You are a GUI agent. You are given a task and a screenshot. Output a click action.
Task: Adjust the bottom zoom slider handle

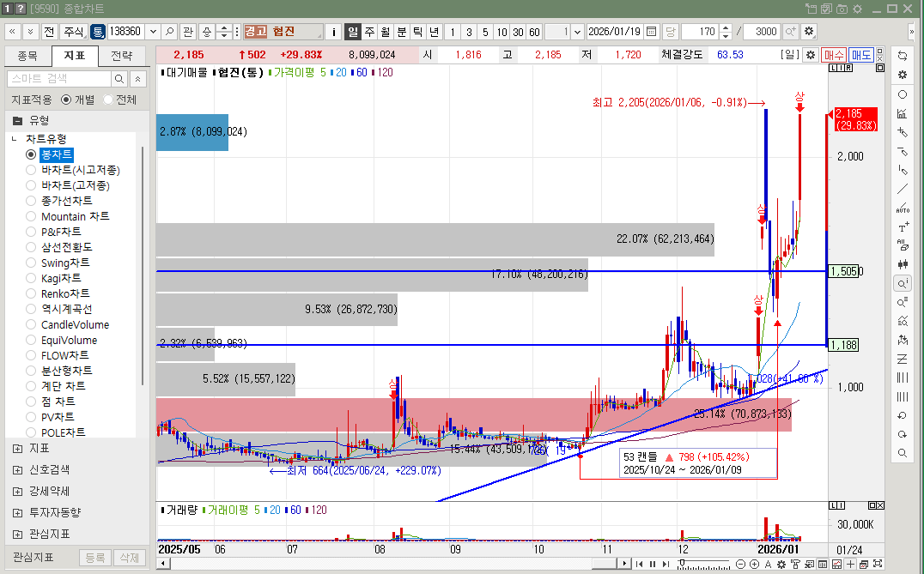coord(681,564)
